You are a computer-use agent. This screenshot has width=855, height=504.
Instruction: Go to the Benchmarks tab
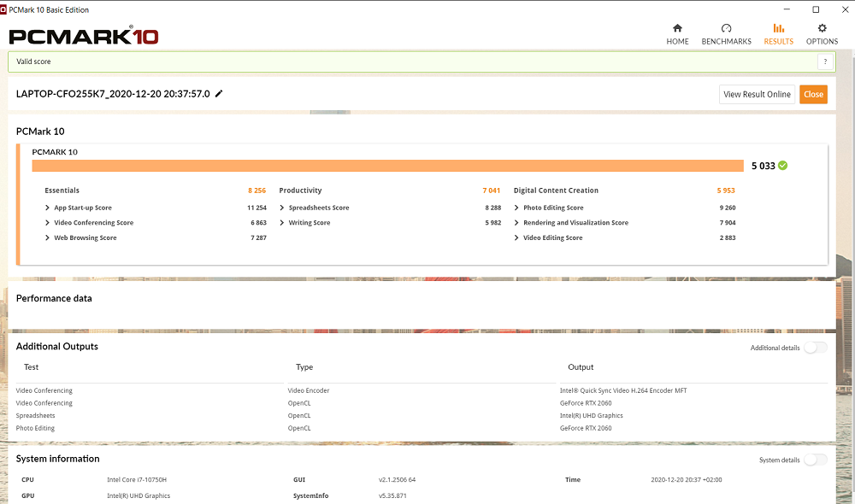point(726,34)
